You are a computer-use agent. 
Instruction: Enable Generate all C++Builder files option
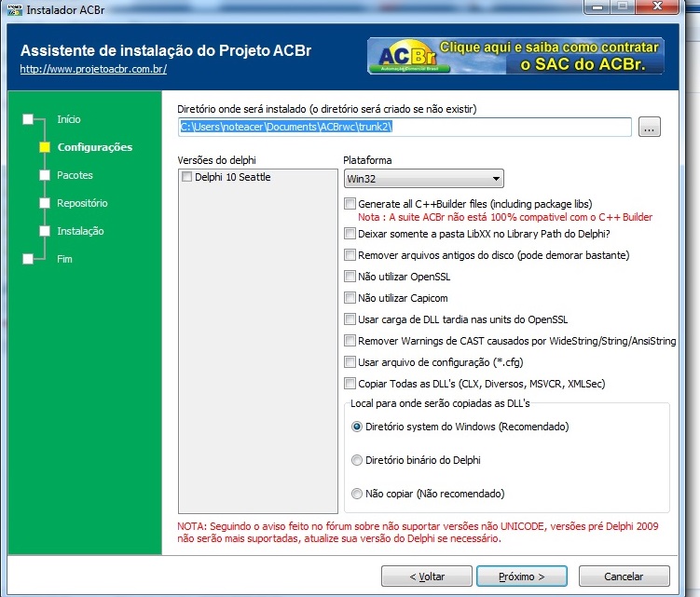click(x=350, y=204)
